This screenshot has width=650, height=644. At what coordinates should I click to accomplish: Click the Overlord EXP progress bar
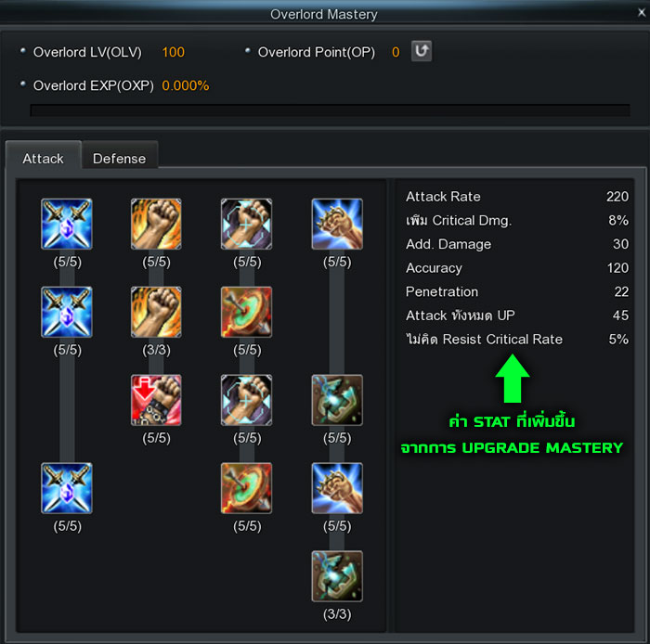click(x=330, y=110)
